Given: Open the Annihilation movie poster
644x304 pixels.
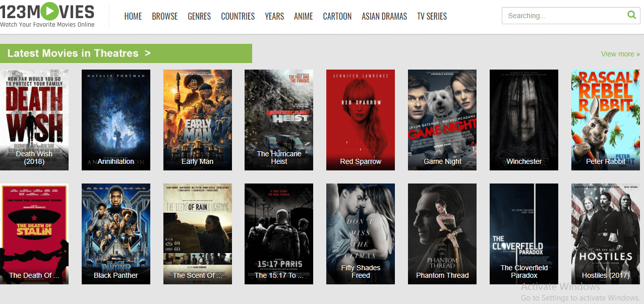Looking at the screenshot, I should pyautogui.click(x=116, y=120).
